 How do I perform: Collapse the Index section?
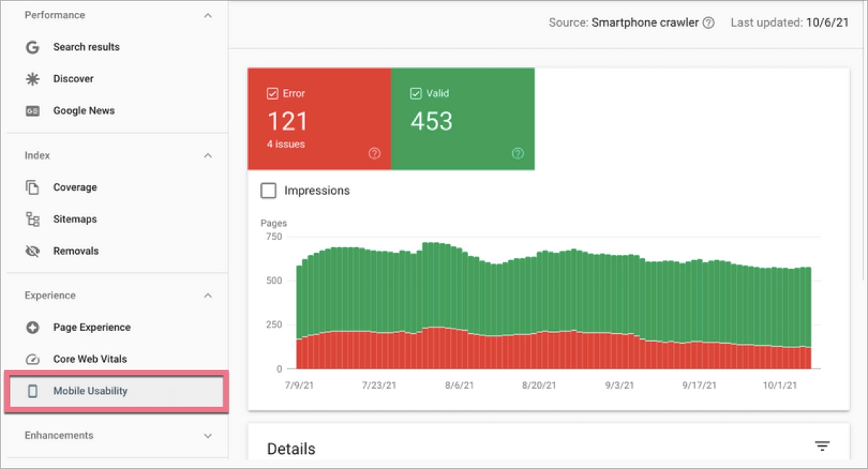coord(208,155)
